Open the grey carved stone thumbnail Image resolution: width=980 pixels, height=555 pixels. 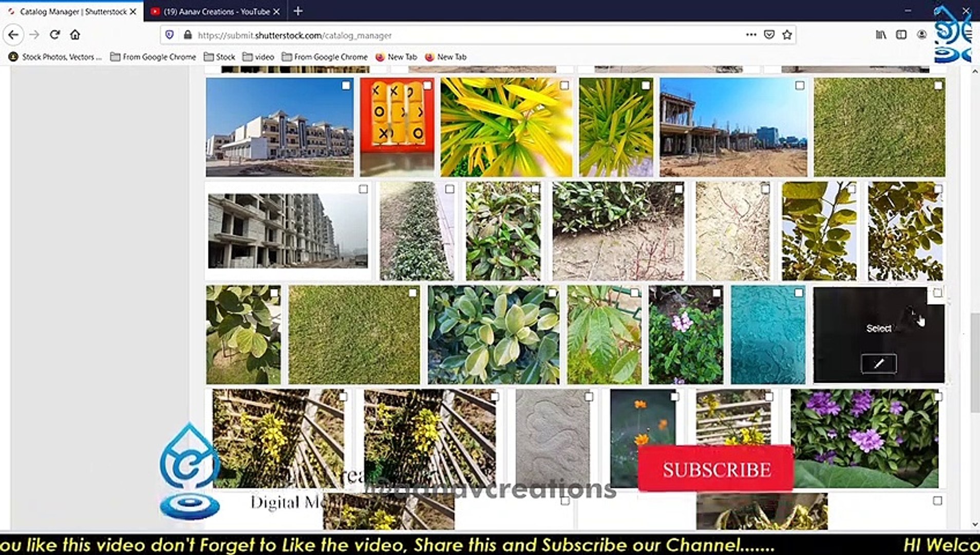pyautogui.click(x=553, y=438)
